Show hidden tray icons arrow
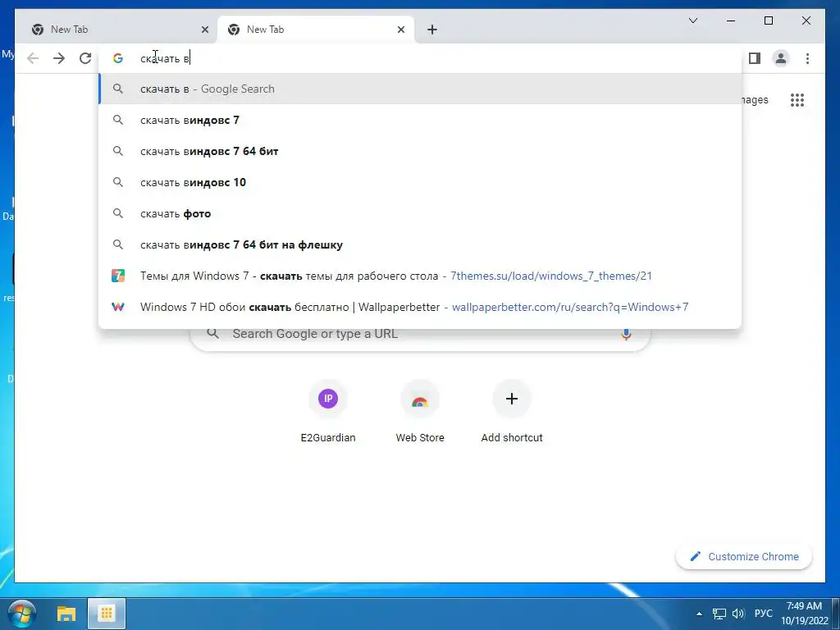 pyautogui.click(x=699, y=614)
